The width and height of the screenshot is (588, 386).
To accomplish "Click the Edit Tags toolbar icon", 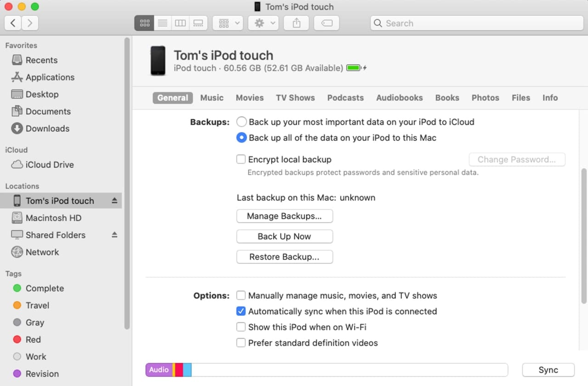I will click(x=327, y=23).
